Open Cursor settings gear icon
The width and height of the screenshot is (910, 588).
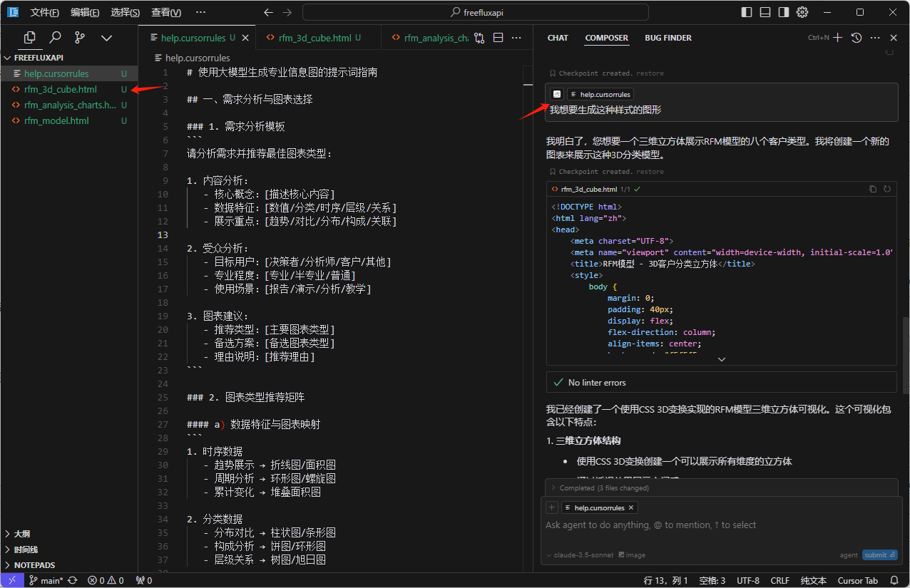click(802, 12)
